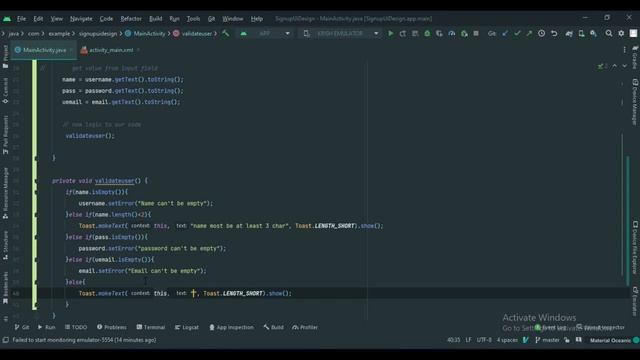Open the Terminal tool window
Viewport: 640px width, 360px height.
(151, 327)
